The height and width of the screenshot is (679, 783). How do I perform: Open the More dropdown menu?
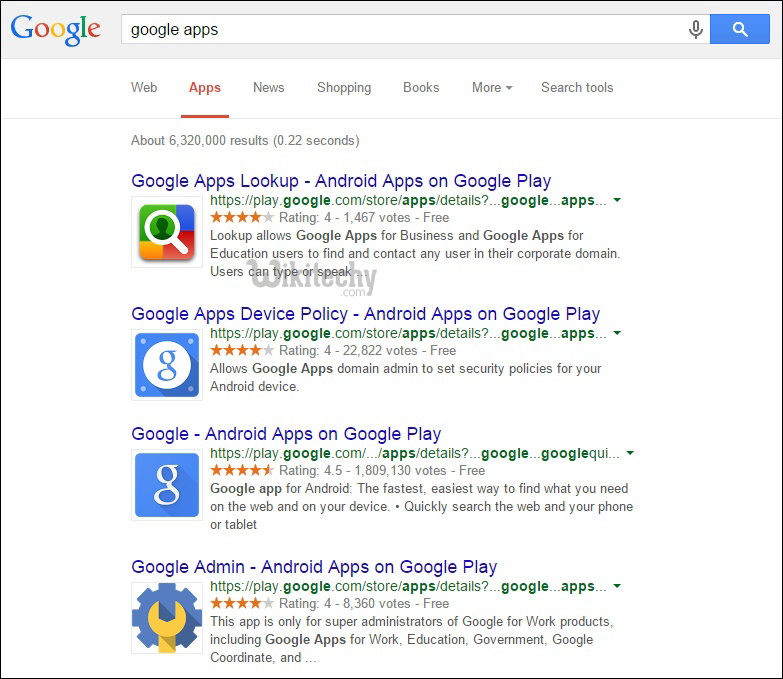[x=491, y=88]
